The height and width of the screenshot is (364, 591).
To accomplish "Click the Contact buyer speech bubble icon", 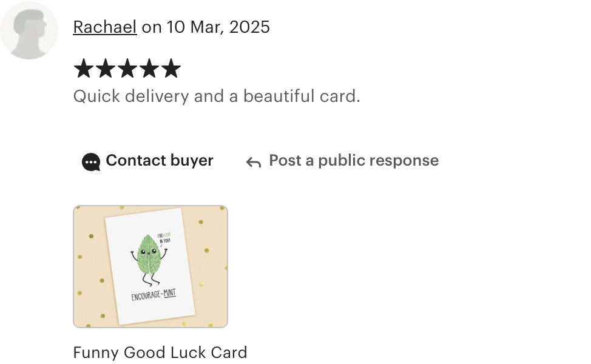I will [91, 161].
